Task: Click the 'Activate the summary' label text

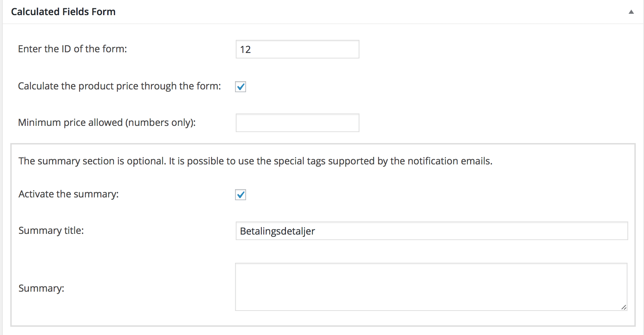Action: point(69,194)
